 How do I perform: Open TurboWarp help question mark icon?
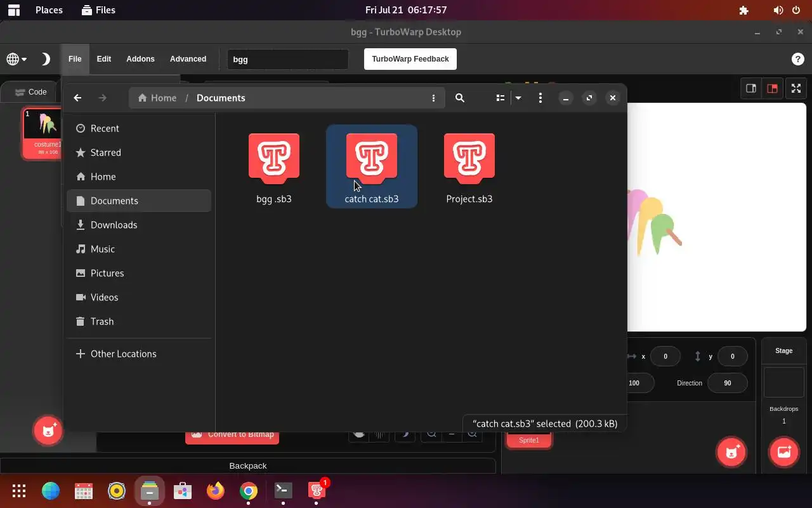[798, 59]
